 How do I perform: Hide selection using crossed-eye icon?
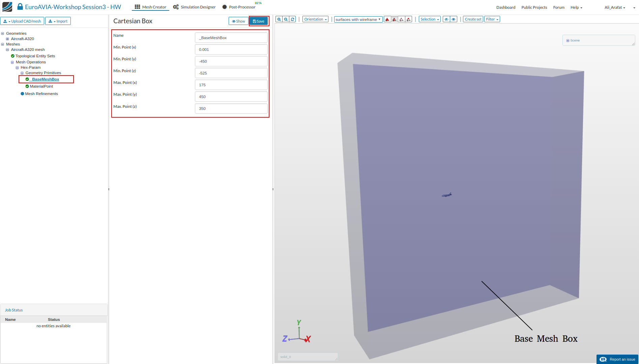(446, 20)
